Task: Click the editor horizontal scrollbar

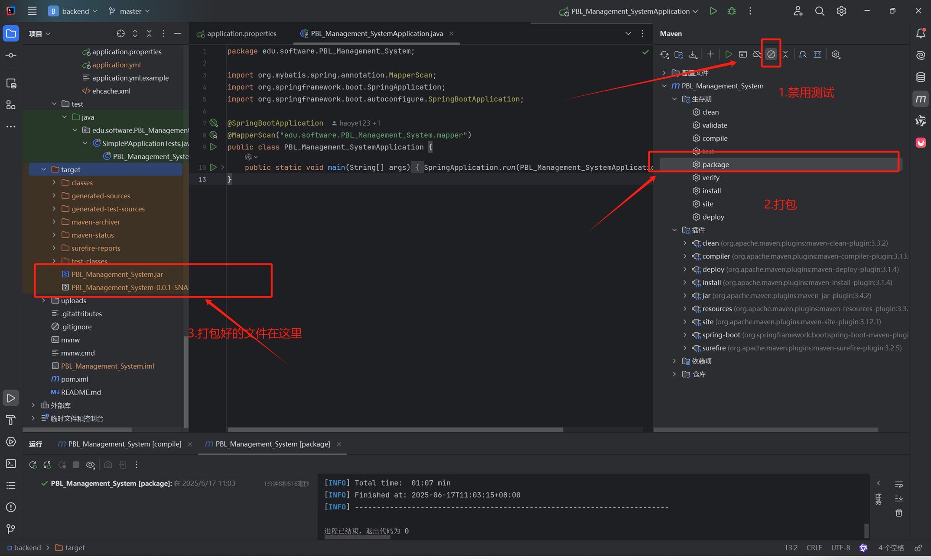Action: pos(395,430)
